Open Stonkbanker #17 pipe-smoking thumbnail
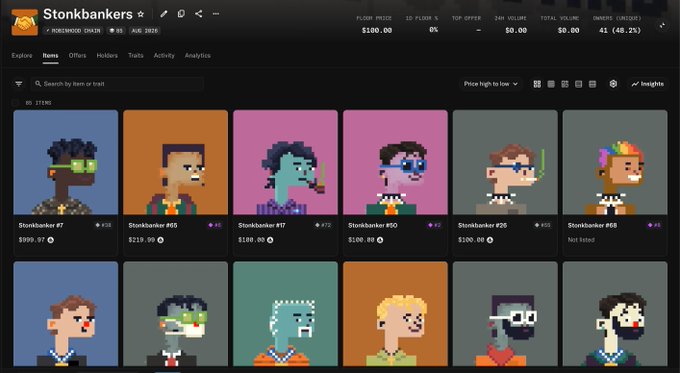This screenshot has height=373, width=680. click(285, 162)
